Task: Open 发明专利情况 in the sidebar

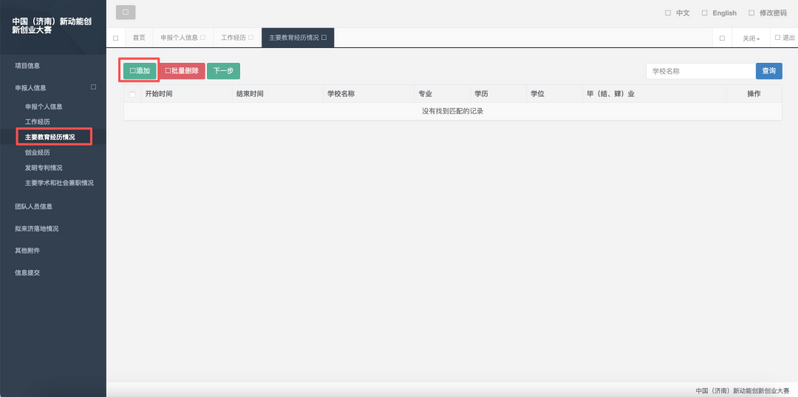Action: coord(44,167)
